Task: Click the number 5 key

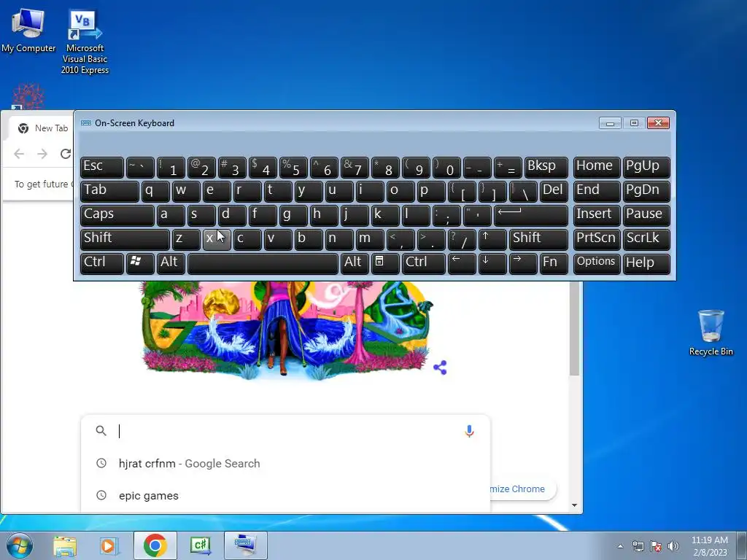Action: [293, 167]
